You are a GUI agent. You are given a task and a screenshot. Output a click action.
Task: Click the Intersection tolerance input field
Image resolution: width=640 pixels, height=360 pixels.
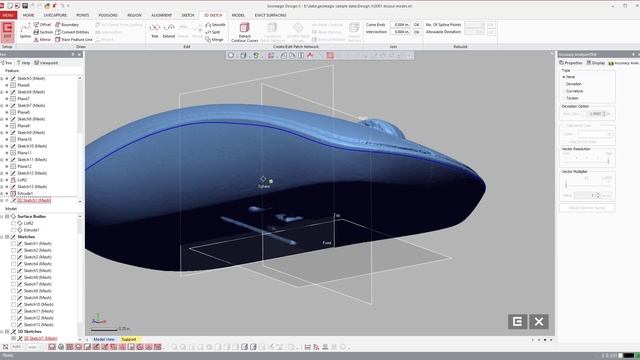click(x=400, y=31)
